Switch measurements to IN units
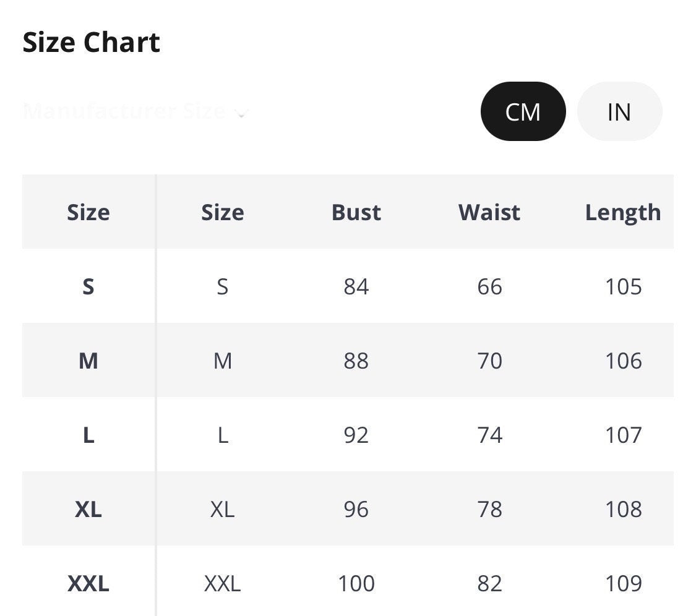Image resolution: width=696 pixels, height=616 pixels. pyautogui.click(x=619, y=111)
